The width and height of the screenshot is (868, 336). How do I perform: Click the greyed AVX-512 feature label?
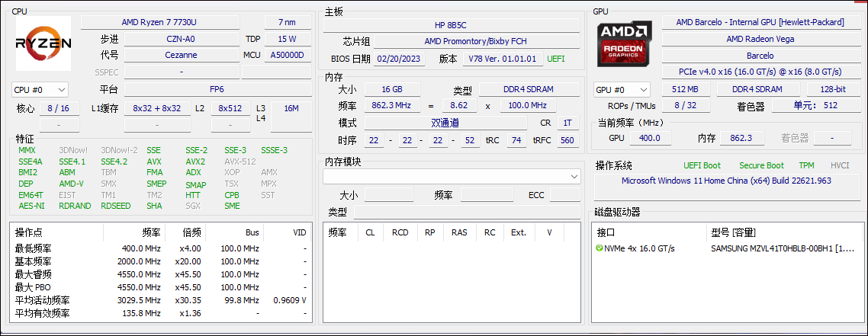coord(240,162)
